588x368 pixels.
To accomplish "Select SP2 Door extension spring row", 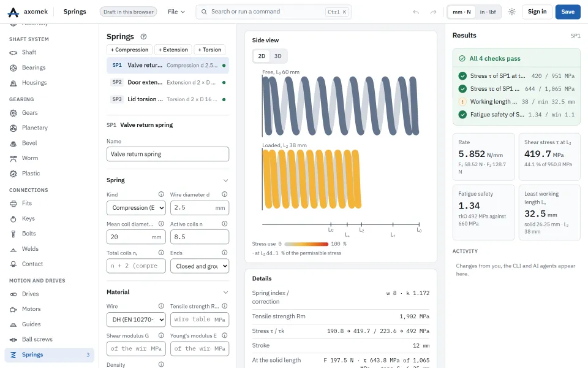I will [x=168, y=82].
